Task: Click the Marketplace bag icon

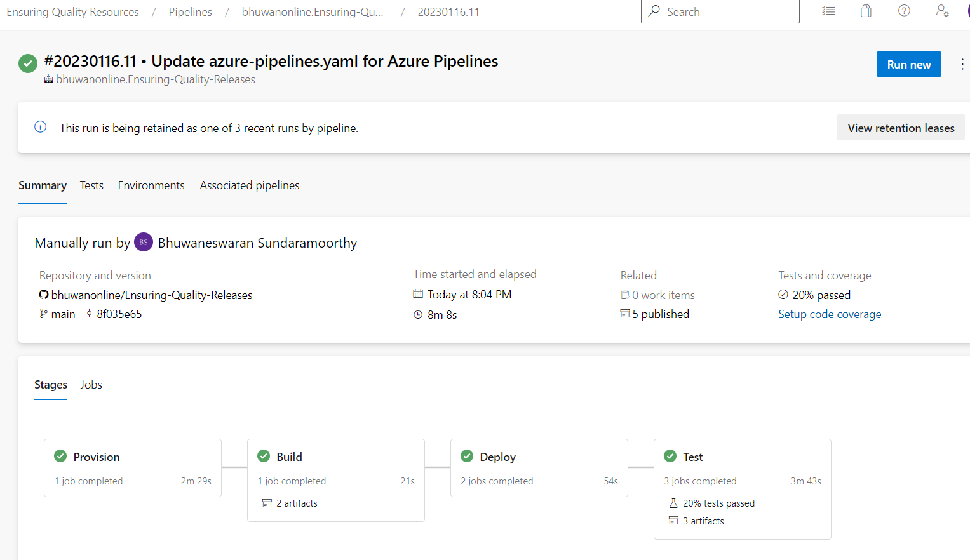Action: (865, 11)
